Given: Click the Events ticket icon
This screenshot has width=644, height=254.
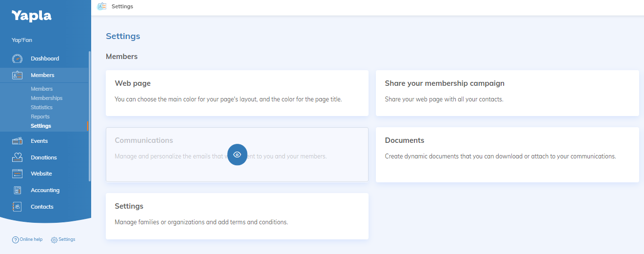Looking at the screenshot, I should pyautogui.click(x=18, y=141).
